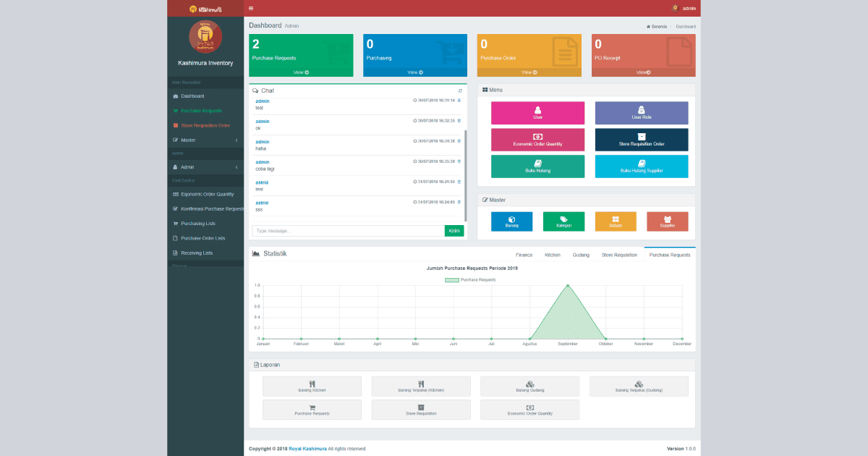
Task: Open the Store Requisition report button
Action: pos(421,410)
